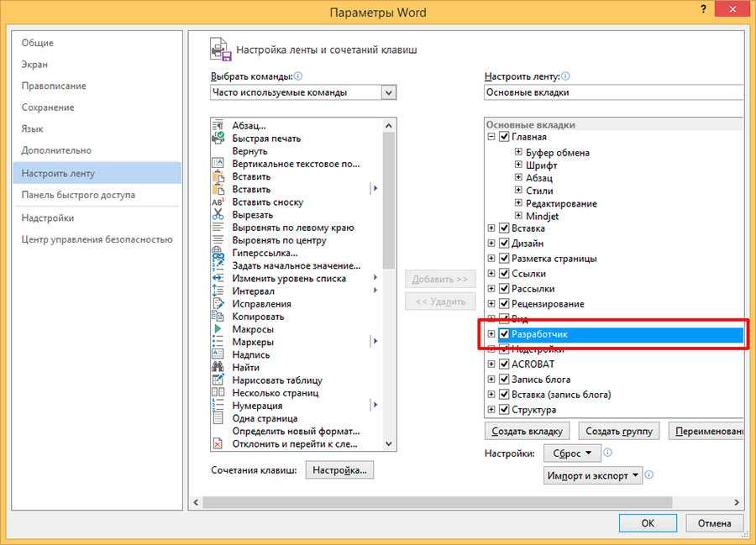
Task: Open the Импорт и экспорт dropdown
Action: [x=593, y=475]
